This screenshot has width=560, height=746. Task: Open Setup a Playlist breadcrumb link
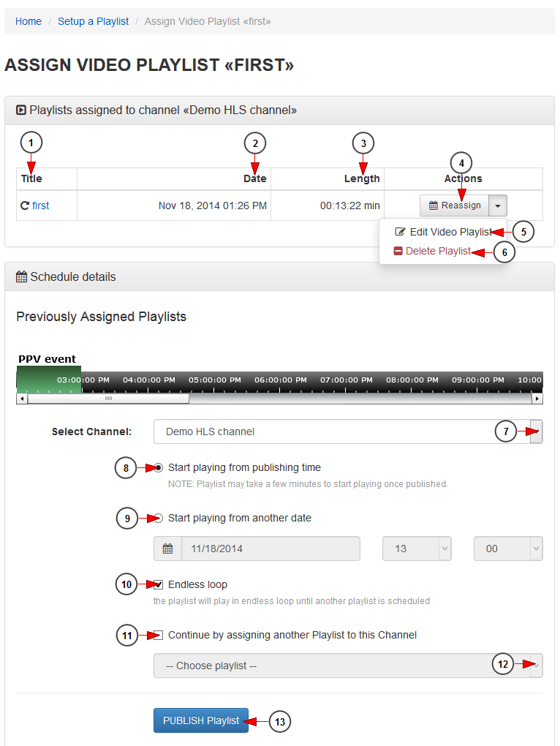click(93, 21)
